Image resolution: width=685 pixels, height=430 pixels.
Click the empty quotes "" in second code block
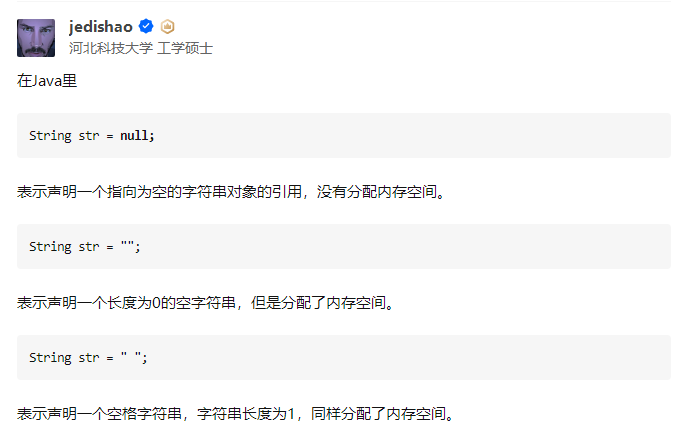pyautogui.click(x=127, y=246)
